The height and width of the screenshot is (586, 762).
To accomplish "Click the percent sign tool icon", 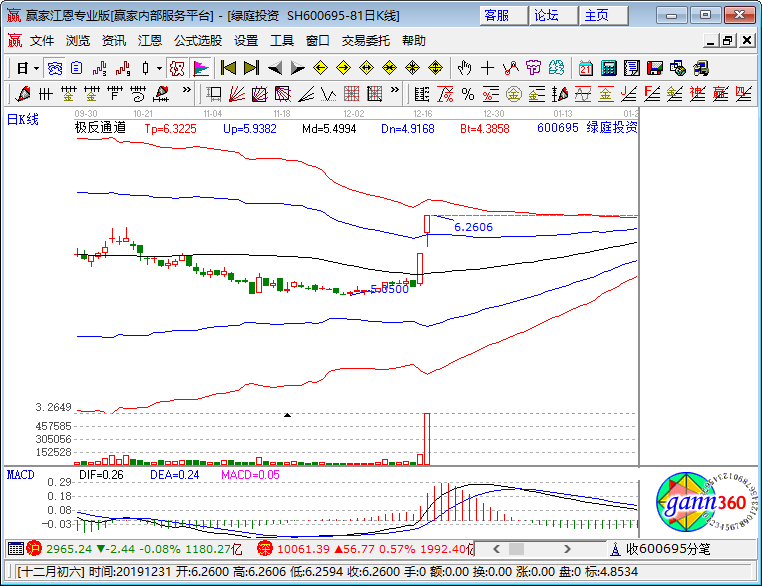I will [467, 94].
